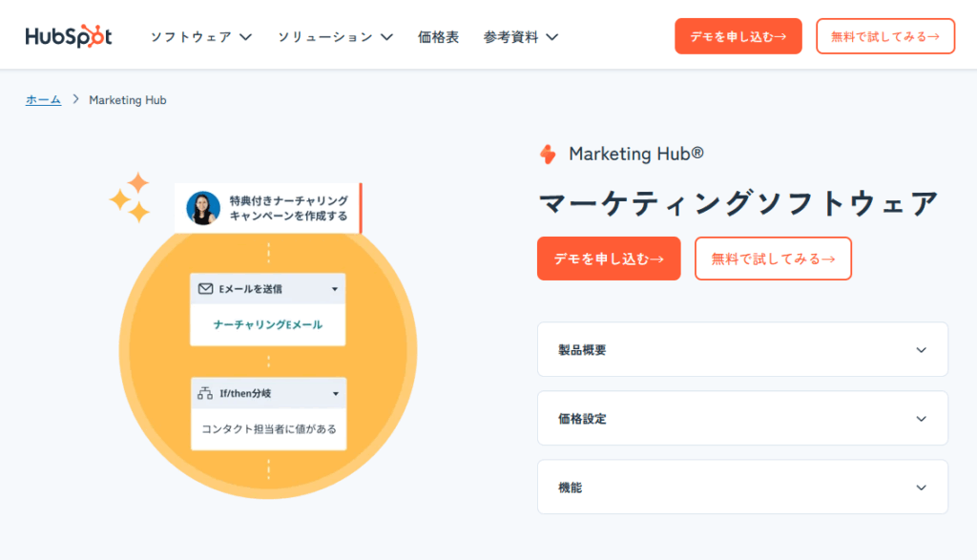Expand the 機能 accordion
Viewport: 977px width, 560px height.
coord(742,487)
